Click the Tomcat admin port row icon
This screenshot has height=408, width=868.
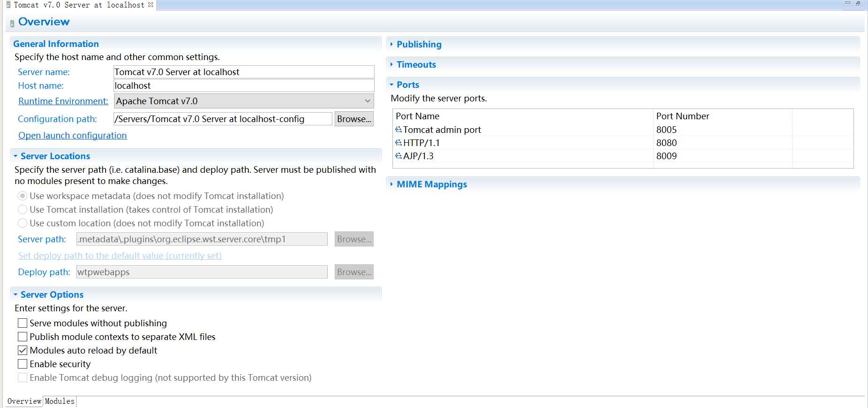pyautogui.click(x=399, y=130)
